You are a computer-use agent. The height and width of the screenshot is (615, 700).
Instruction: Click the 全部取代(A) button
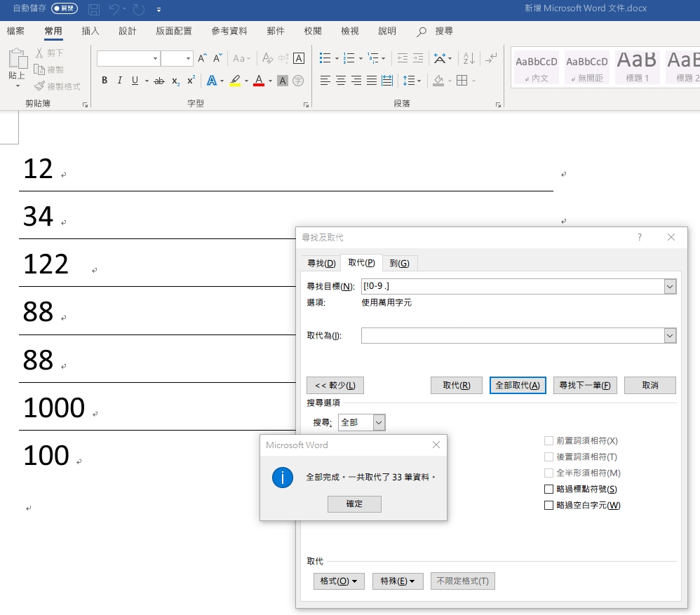click(518, 386)
